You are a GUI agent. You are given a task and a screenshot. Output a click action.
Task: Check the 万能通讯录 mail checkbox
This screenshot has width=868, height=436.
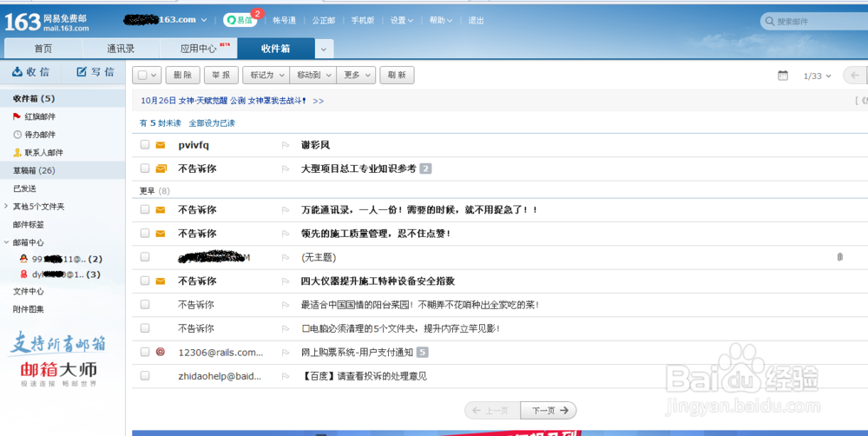pyautogui.click(x=145, y=209)
